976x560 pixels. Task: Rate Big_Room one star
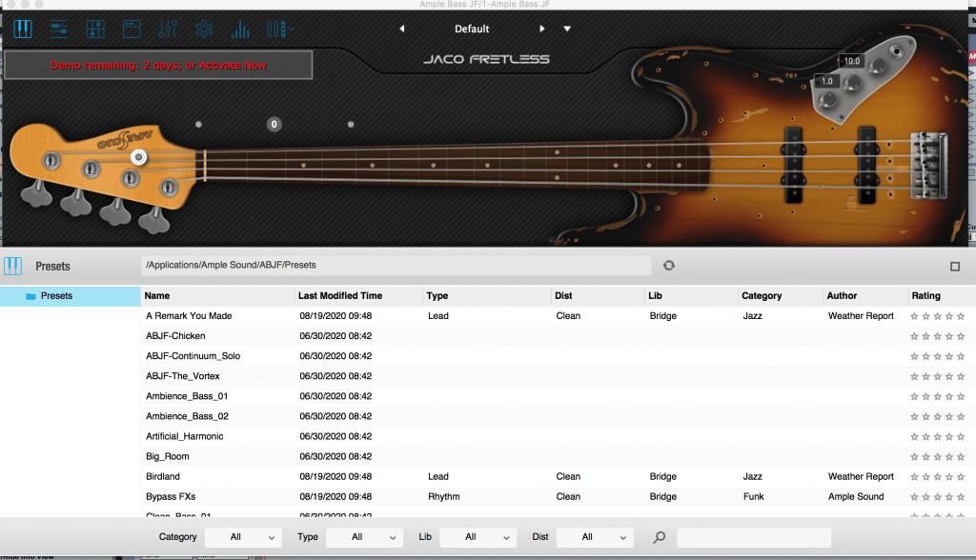point(914,456)
